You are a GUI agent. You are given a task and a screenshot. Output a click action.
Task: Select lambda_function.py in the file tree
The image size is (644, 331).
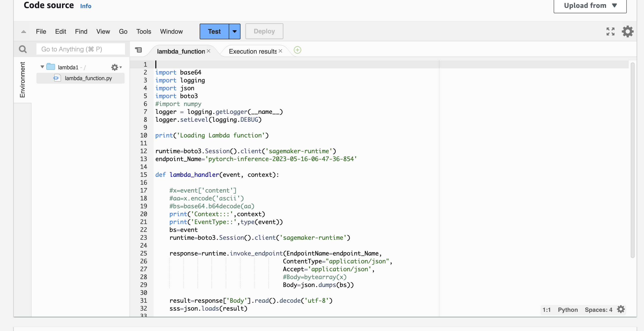(x=88, y=78)
